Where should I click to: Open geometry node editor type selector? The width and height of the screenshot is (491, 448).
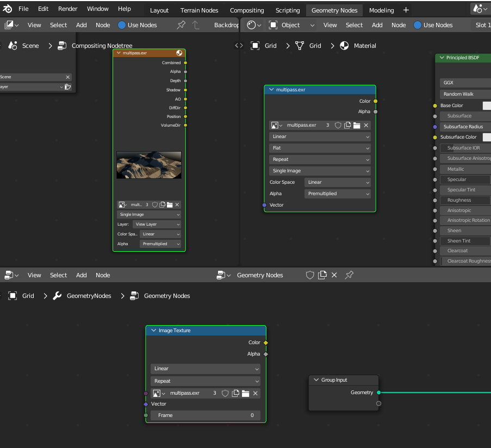(11, 275)
